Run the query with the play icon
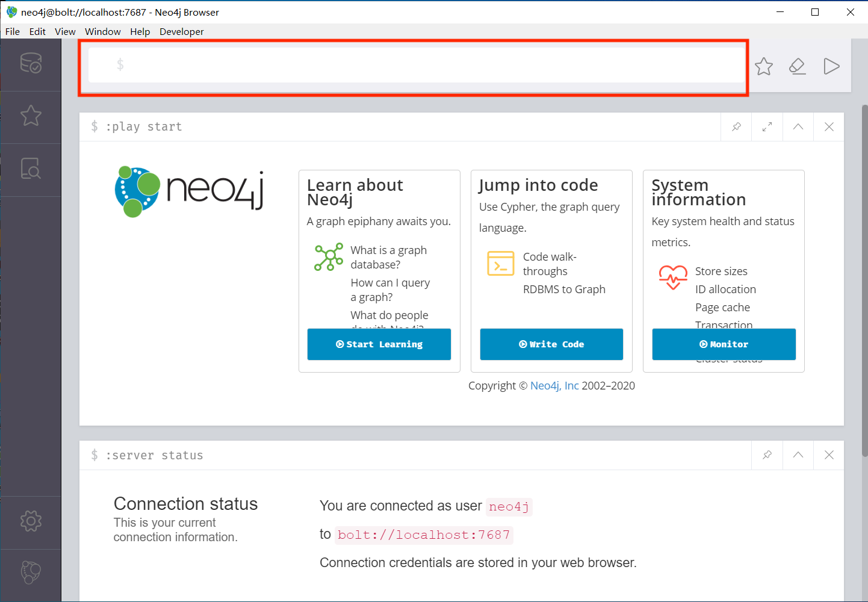Image resolution: width=868 pixels, height=602 pixels. click(831, 66)
